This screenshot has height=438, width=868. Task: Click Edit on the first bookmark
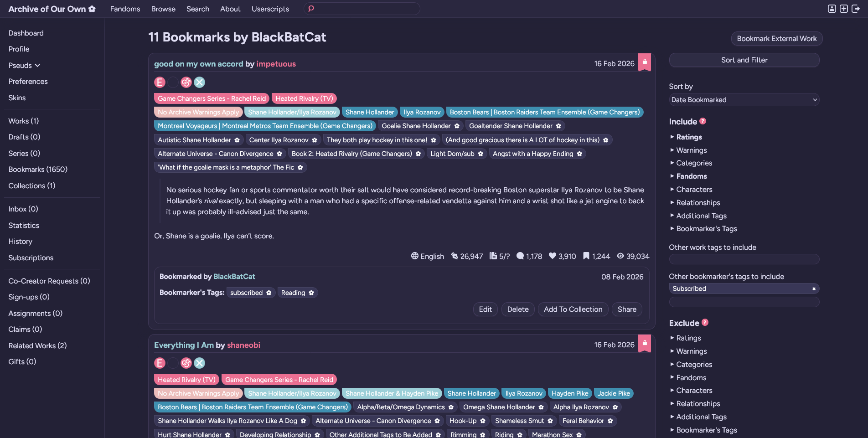click(485, 309)
